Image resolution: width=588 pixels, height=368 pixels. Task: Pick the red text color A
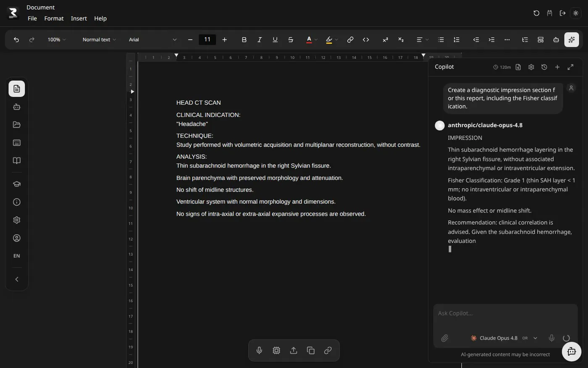click(x=309, y=39)
